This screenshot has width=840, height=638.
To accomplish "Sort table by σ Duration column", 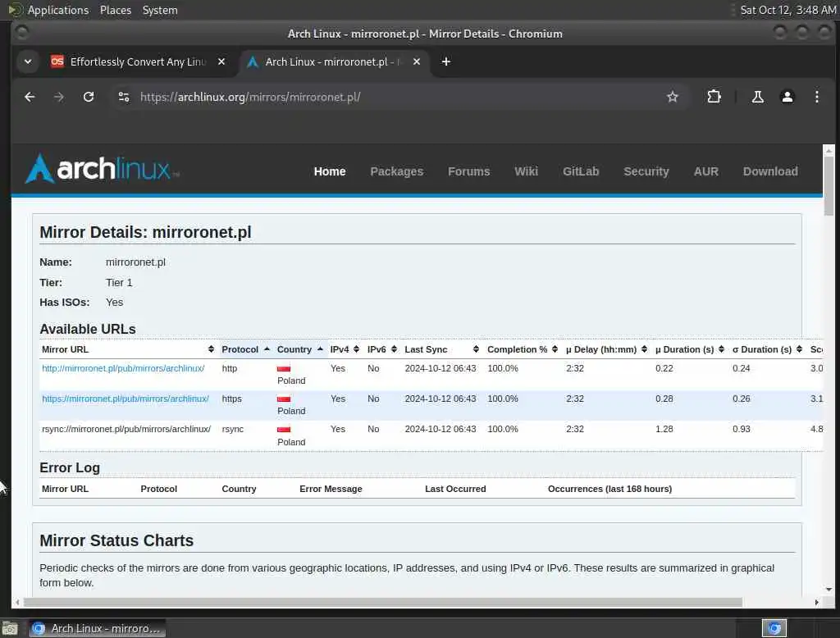I will 767,349.
